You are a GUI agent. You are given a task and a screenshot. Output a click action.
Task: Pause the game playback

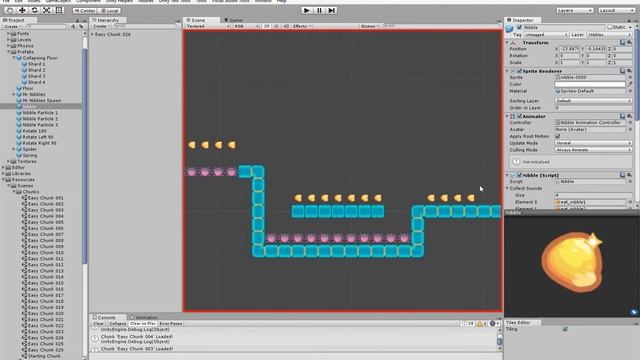[319, 10]
